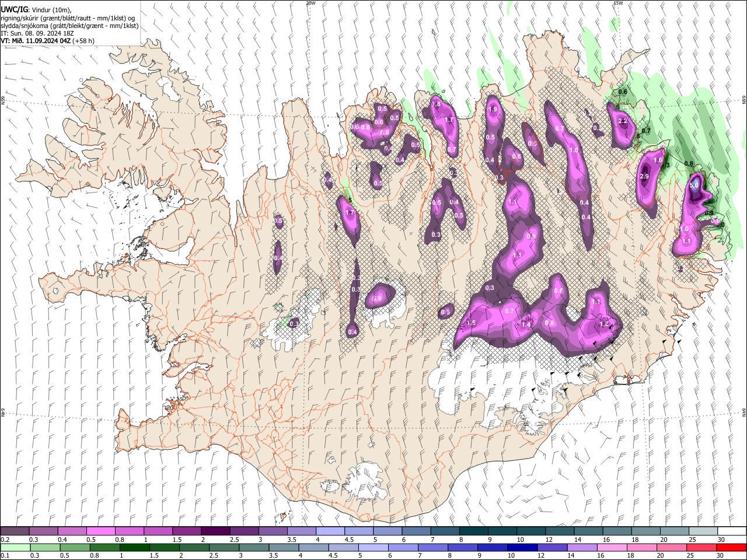Click the '15W' longitude label
The image size is (747, 560).
pyautogui.click(x=618, y=3)
